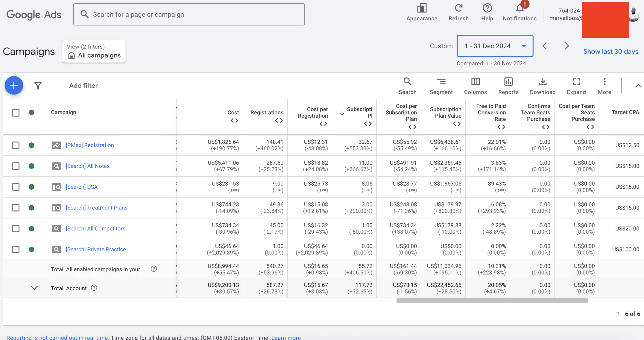The height and width of the screenshot is (340, 644).
Task: Click the search for page or campaign field
Action: 189,14
